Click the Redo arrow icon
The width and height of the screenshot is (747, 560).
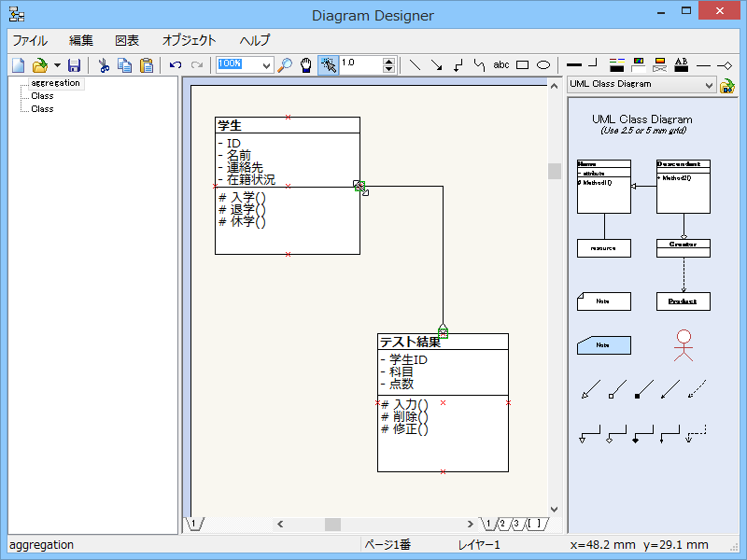point(197,65)
